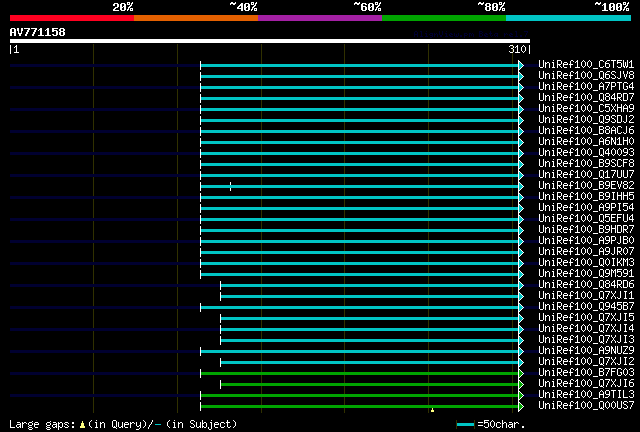Select the UniRef100_Q7XJI3 label
The image size is (640, 432).
[x=586, y=340]
